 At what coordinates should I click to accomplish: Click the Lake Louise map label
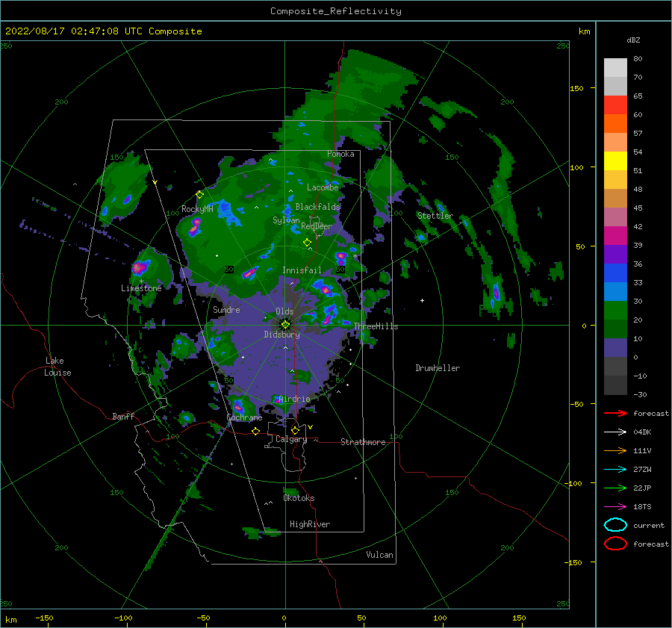57,367
